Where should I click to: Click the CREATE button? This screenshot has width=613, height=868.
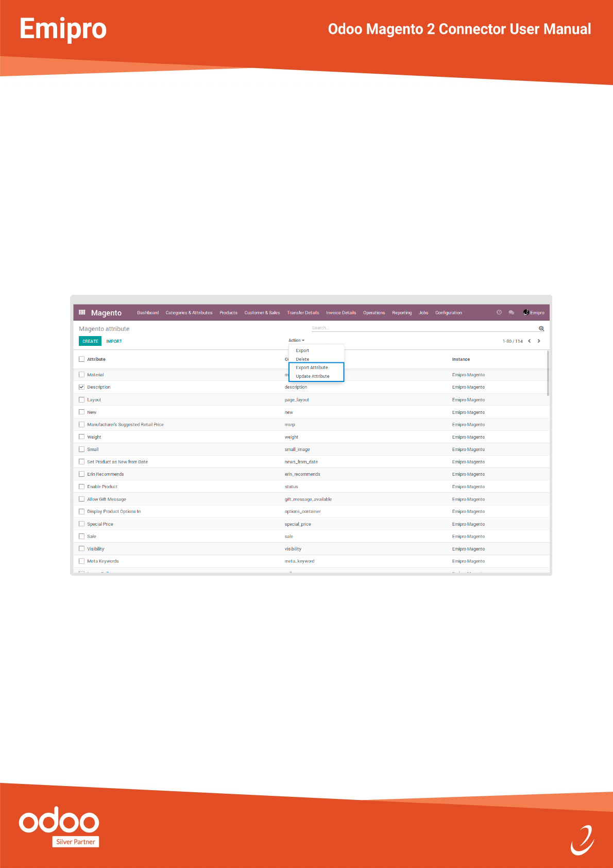pos(90,341)
